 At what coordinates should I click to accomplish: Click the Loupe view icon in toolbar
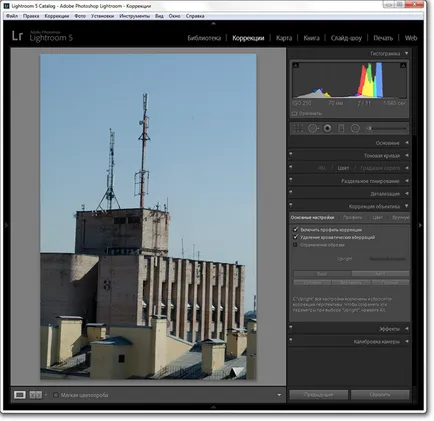[x=20, y=395]
